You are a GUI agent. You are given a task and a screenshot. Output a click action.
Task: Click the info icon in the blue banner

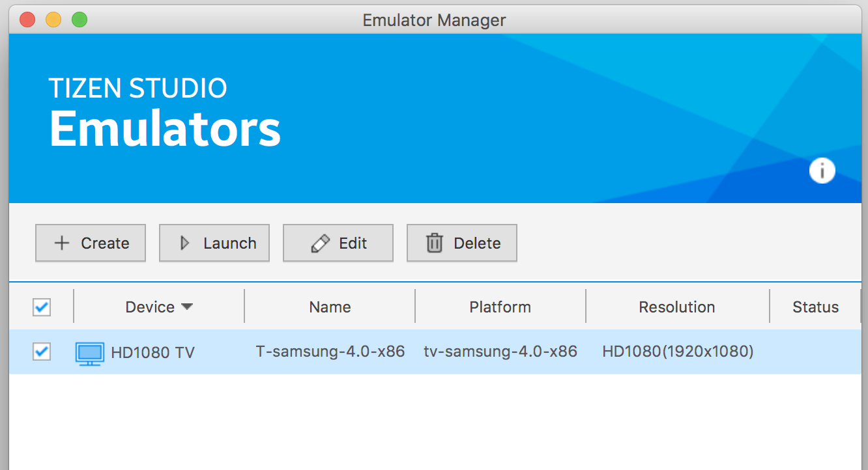tap(822, 171)
